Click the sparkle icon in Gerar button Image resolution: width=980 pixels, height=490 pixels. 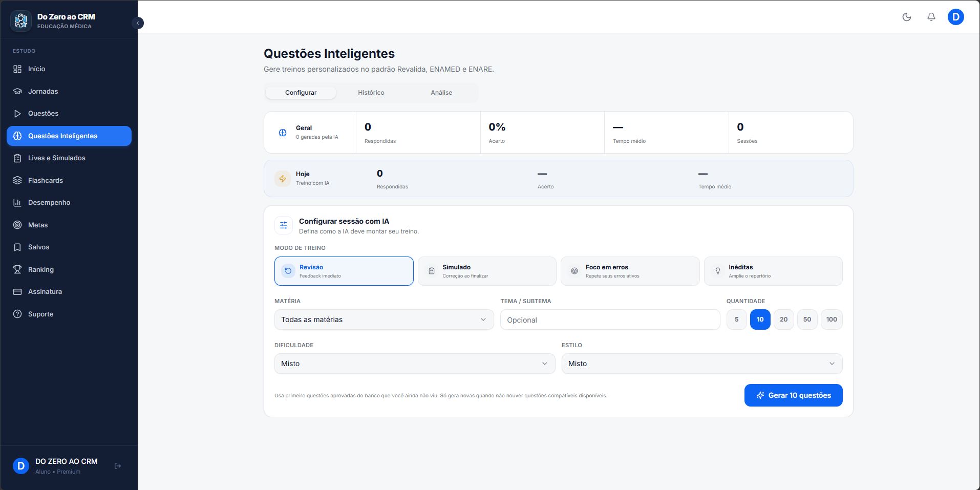[x=760, y=395]
